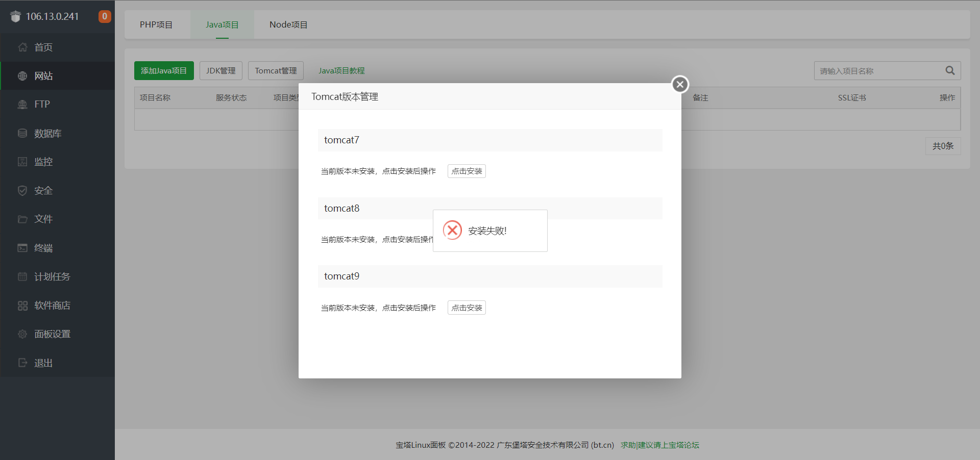
Task: Click the grid icon beside 软件商店
Action: [x=22, y=305]
